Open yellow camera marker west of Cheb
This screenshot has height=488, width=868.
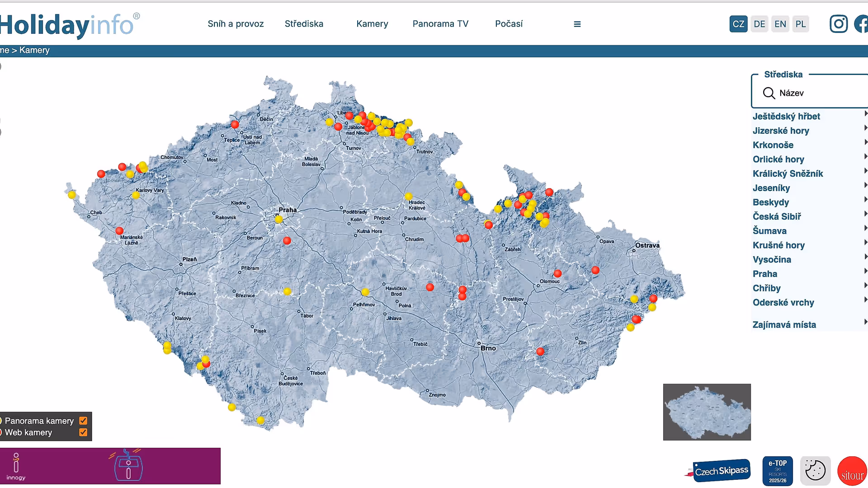72,195
